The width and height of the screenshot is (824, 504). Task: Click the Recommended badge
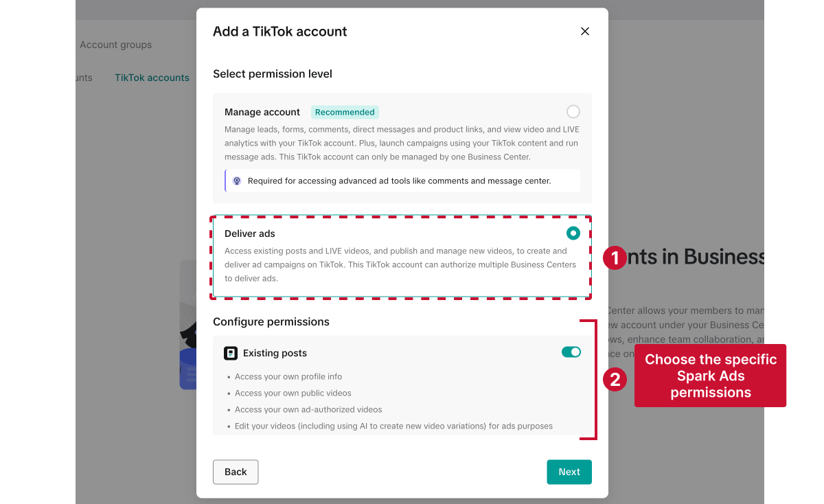click(x=345, y=112)
